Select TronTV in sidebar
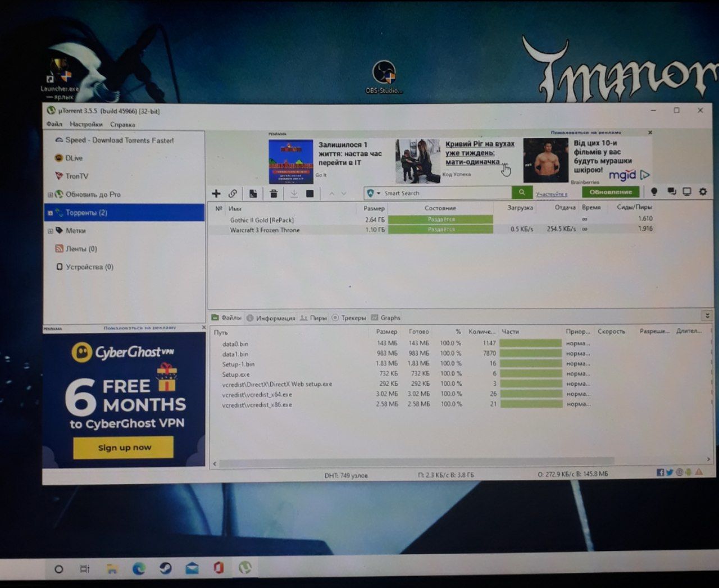The height and width of the screenshot is (588, 719). pyautogui.click(x=76, y=176)
